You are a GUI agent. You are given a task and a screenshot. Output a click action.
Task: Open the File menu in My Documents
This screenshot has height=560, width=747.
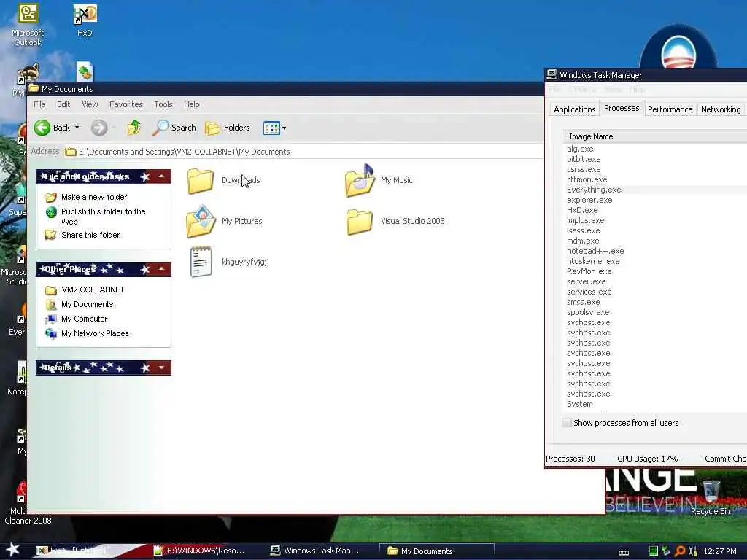click(39, 104)
